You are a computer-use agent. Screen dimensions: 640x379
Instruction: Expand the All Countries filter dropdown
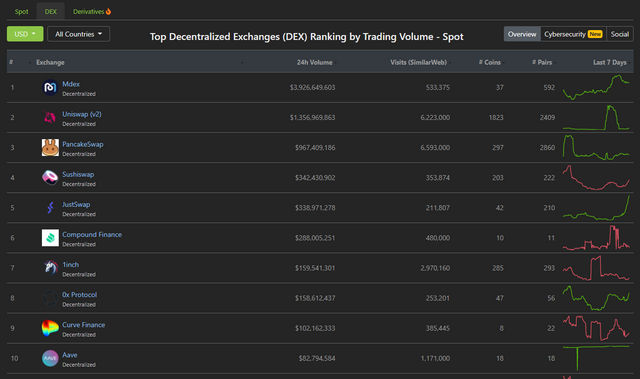point(78,34)
